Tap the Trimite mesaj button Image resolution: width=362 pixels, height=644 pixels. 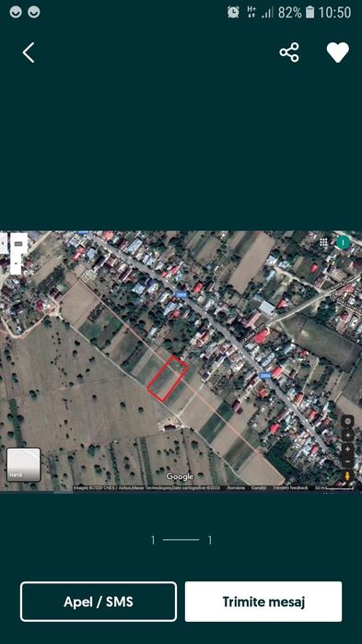tap(263, 602)
